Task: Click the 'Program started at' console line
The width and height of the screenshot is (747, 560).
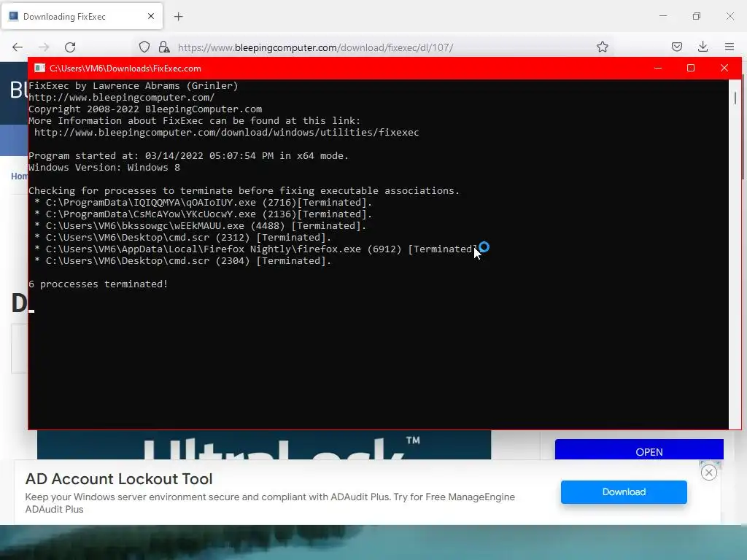Action: pyautogui.click(x=189, y=156)
